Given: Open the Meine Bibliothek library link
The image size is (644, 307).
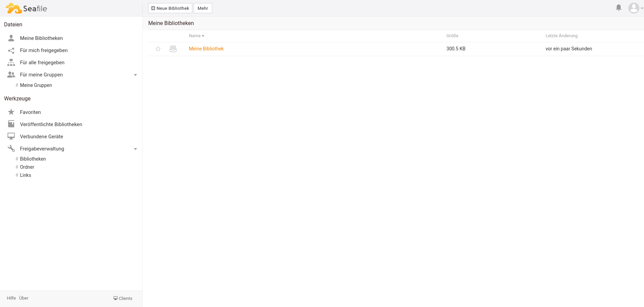Looking at the screenshot, I should click(206, 49).
